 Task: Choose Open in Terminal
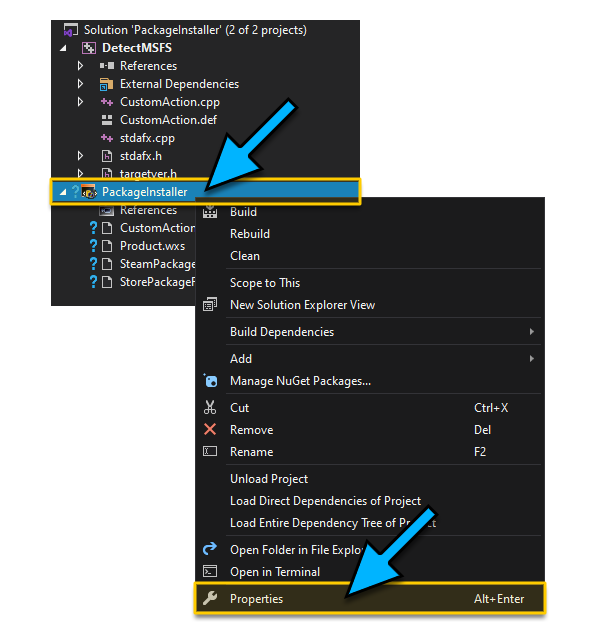tap(275, 572)
